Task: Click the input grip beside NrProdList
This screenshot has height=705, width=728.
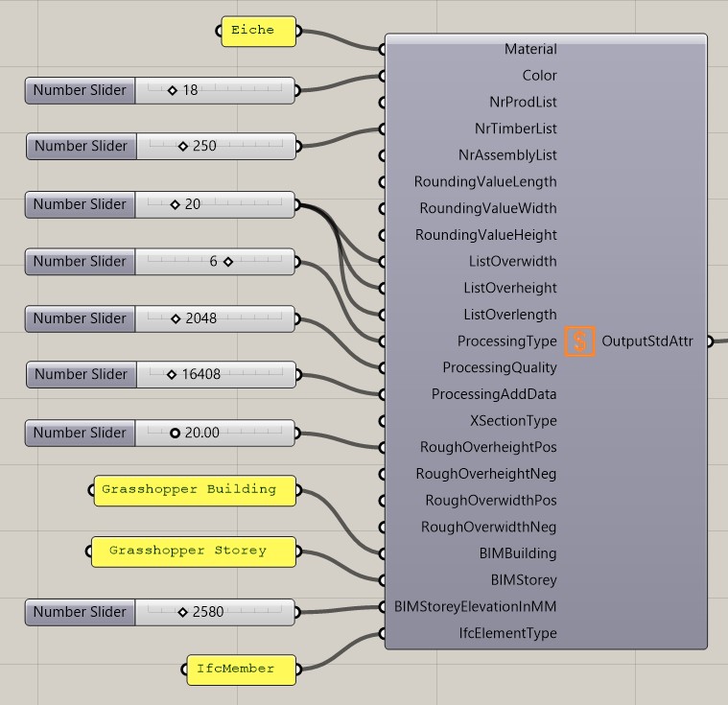Action: coord(382,103)
